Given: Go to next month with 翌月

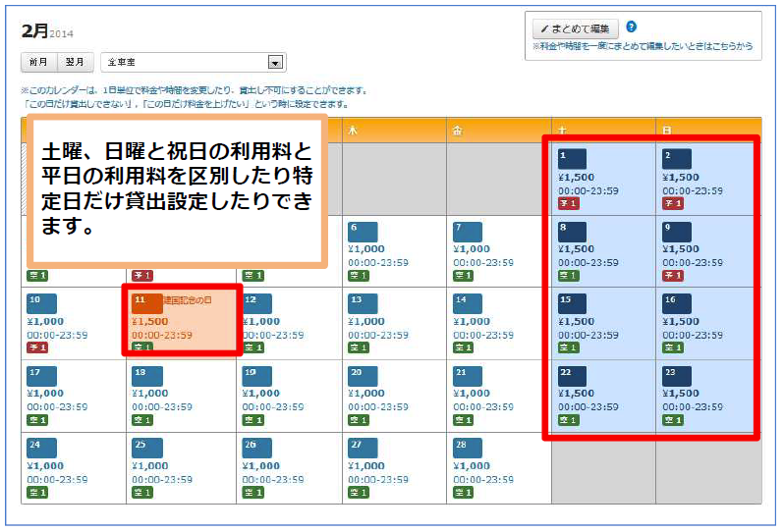Looking at the screenshot, I should pos(75,62).
